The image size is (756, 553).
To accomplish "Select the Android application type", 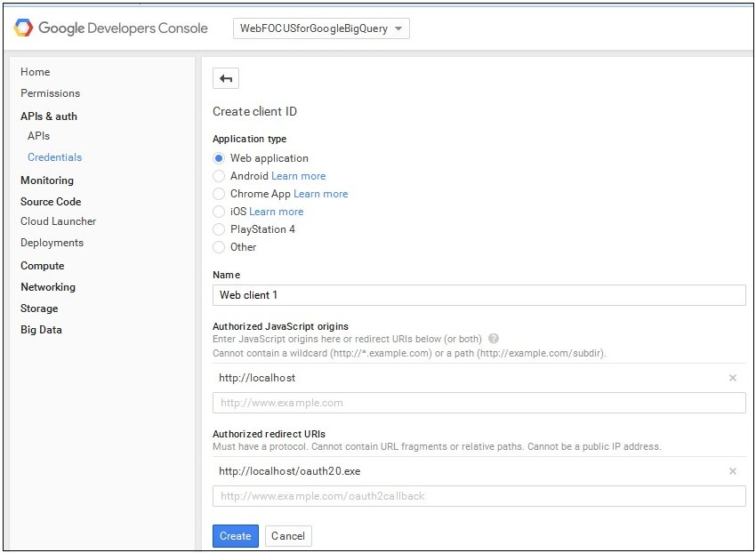I will [x=219, y=176].
